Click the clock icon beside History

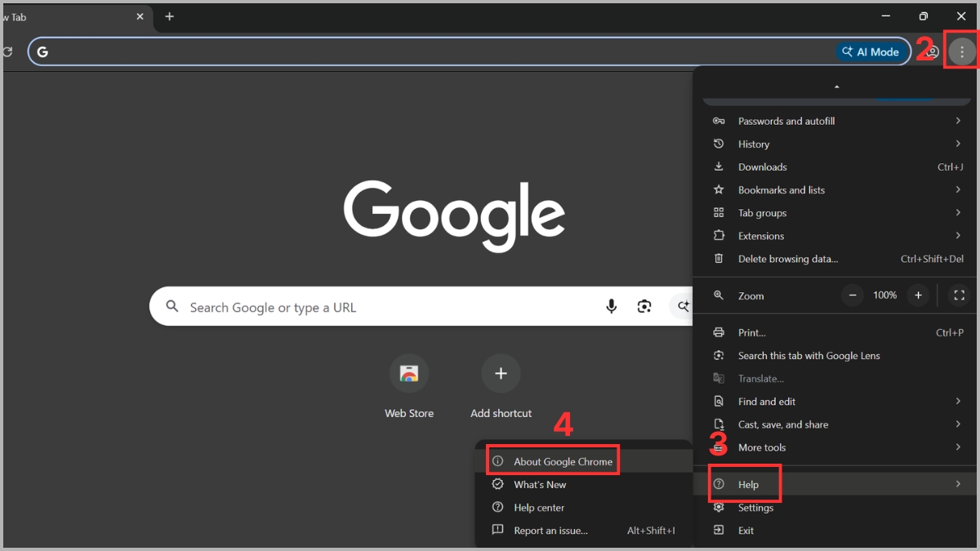click(719, 144)
